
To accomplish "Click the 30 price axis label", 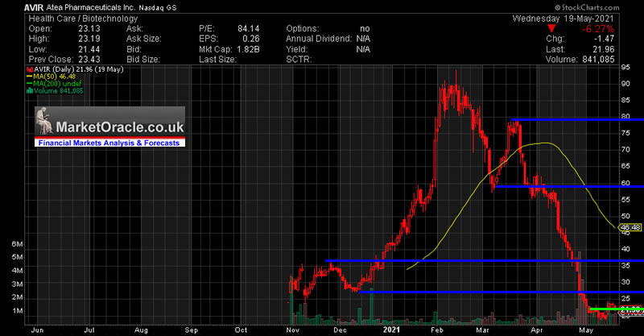I will coord(625,282).
